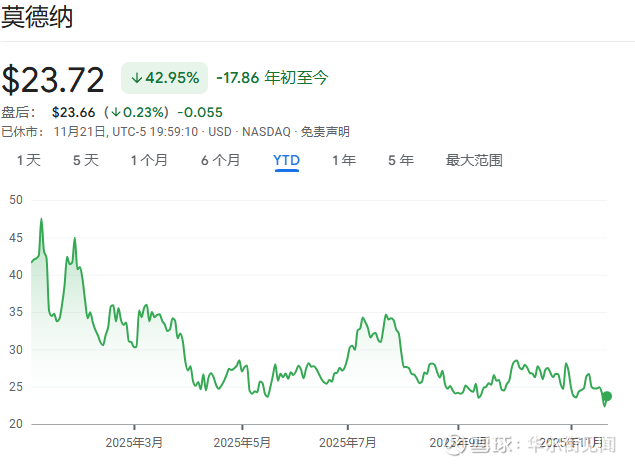The height and width of the screenshot is (464, 635).
Task: Click the after-hours price $23.66
Action: [x=73, y=112]
